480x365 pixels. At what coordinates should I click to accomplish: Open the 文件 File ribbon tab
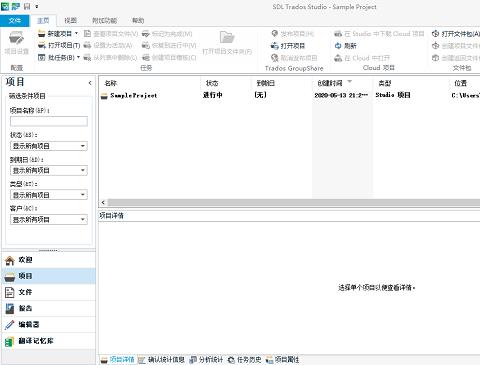[15, 21]
